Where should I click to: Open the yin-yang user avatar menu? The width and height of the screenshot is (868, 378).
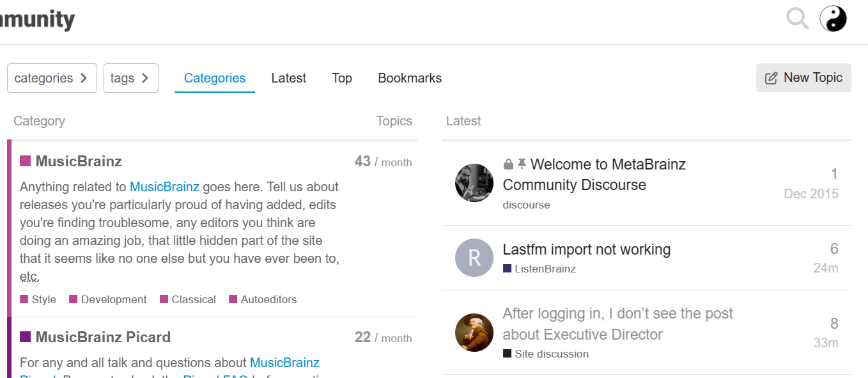pyautogui.click(x=833, y=19)
